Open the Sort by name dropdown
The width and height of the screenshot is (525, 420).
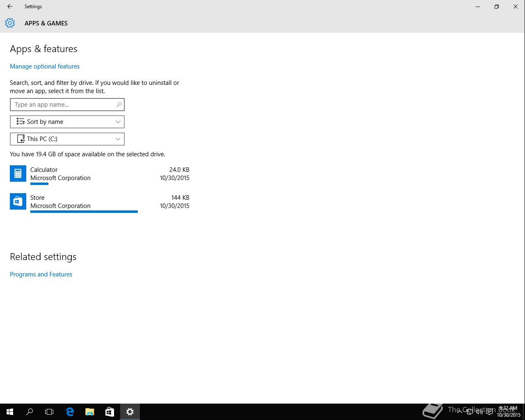(67, 122)
